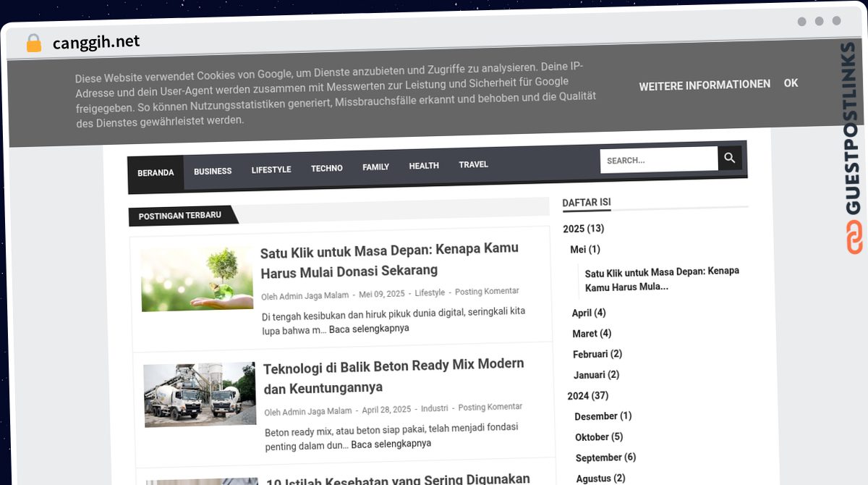
Task: Click the Postingan Terbaru section heading
Action: 180,216
